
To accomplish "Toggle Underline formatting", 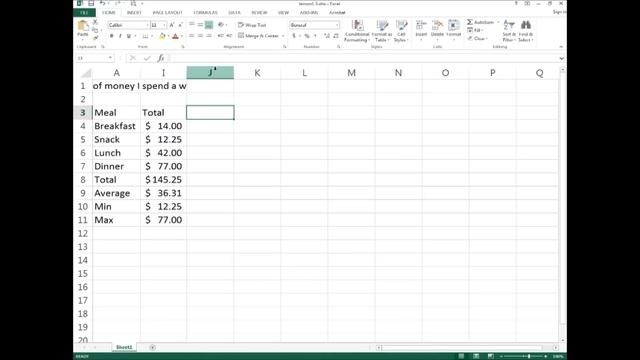I will coord(129,36).
